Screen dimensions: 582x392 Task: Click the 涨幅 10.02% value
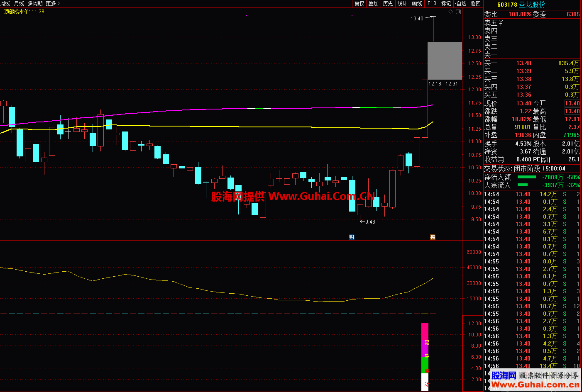521,119
